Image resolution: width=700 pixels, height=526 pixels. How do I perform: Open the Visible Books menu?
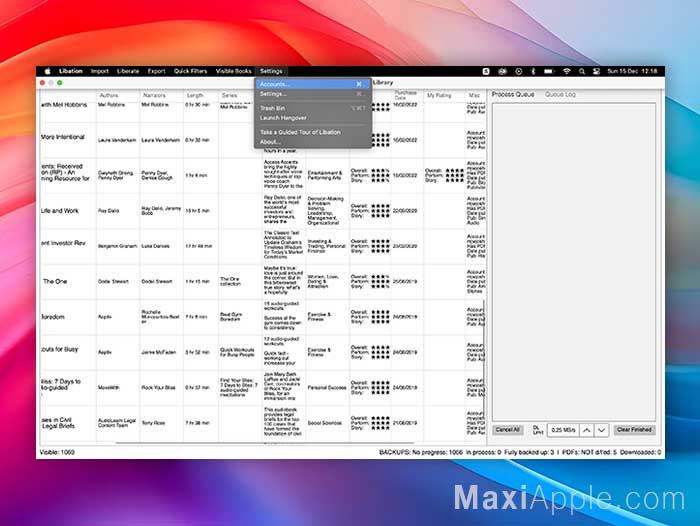[233, 71]
